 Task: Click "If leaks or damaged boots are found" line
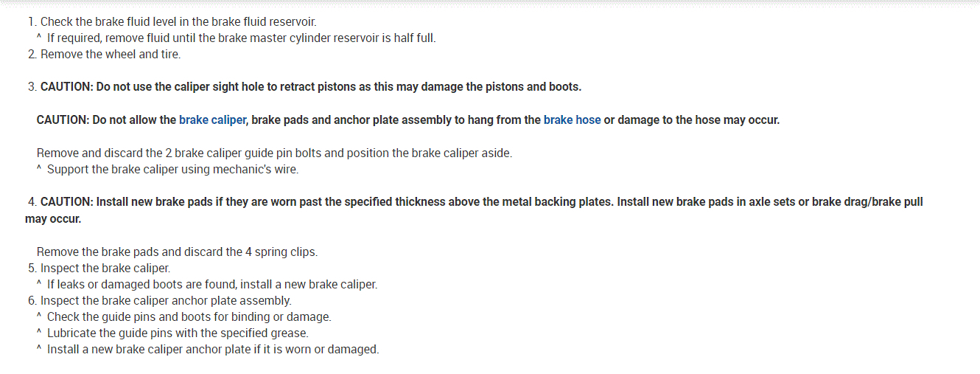(212, 285)
